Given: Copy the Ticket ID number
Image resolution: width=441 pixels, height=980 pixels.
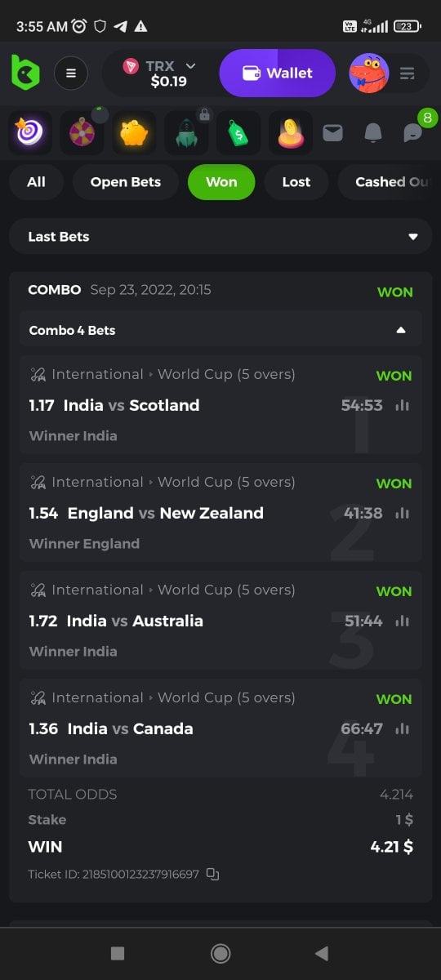Looking at the screenshot, I should click(212, 874).
